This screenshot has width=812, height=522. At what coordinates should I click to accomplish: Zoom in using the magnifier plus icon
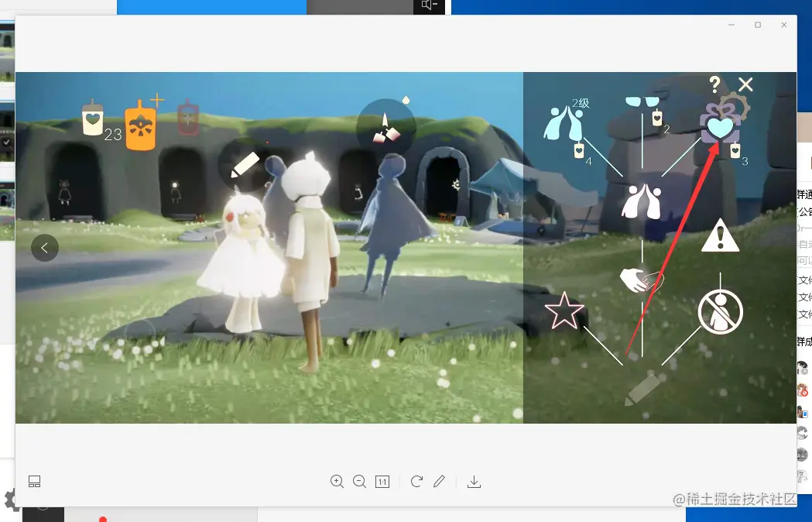(337, 482)
